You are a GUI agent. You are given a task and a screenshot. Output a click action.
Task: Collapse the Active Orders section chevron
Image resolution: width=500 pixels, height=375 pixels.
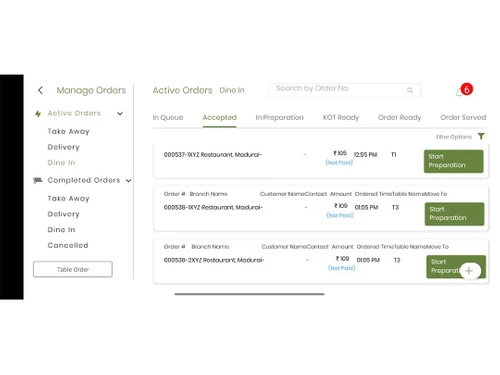tap(120, 114)
